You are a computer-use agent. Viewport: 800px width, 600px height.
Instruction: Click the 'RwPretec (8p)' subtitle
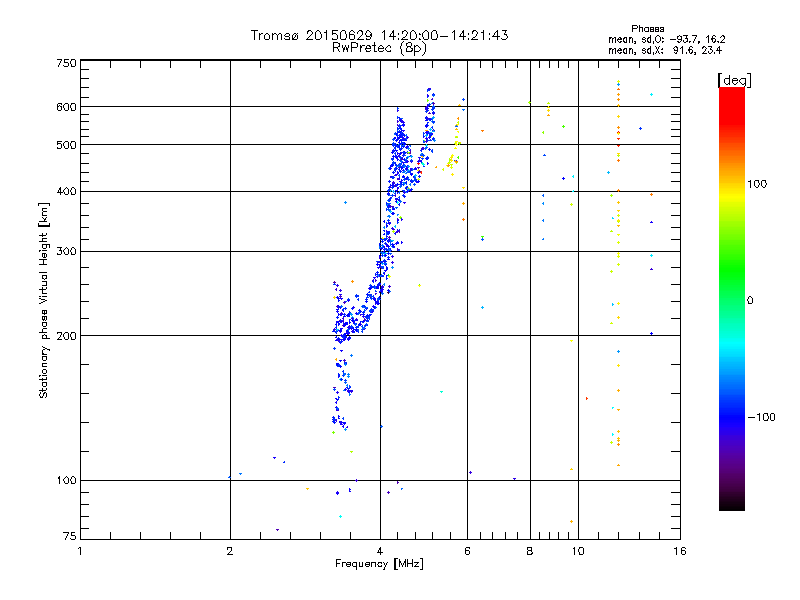(x=379, y=48)
